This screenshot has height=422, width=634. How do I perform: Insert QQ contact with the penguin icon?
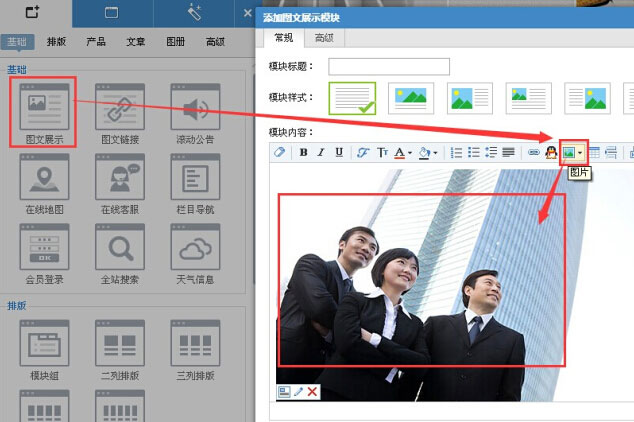[551, 152]
